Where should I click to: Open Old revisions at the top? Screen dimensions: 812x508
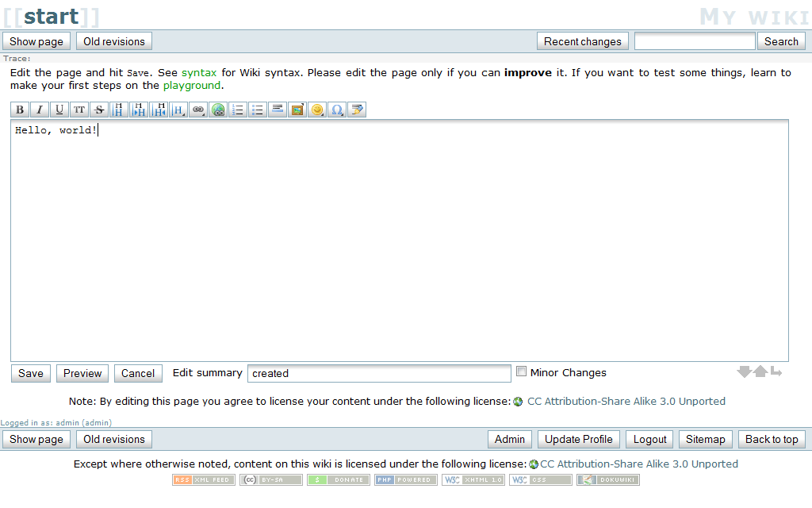[114, 41]
